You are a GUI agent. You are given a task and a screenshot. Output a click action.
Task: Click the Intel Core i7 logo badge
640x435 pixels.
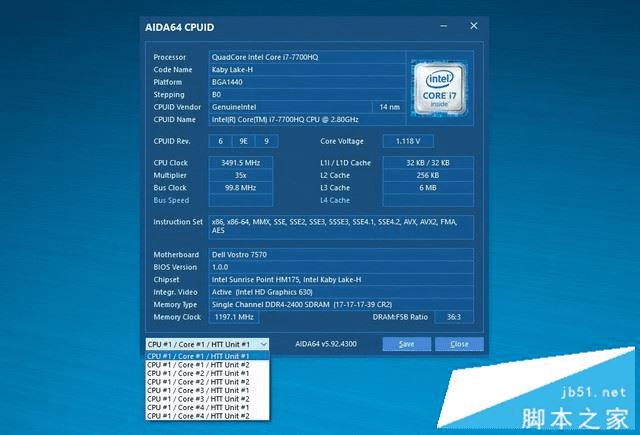pos(439,88)
